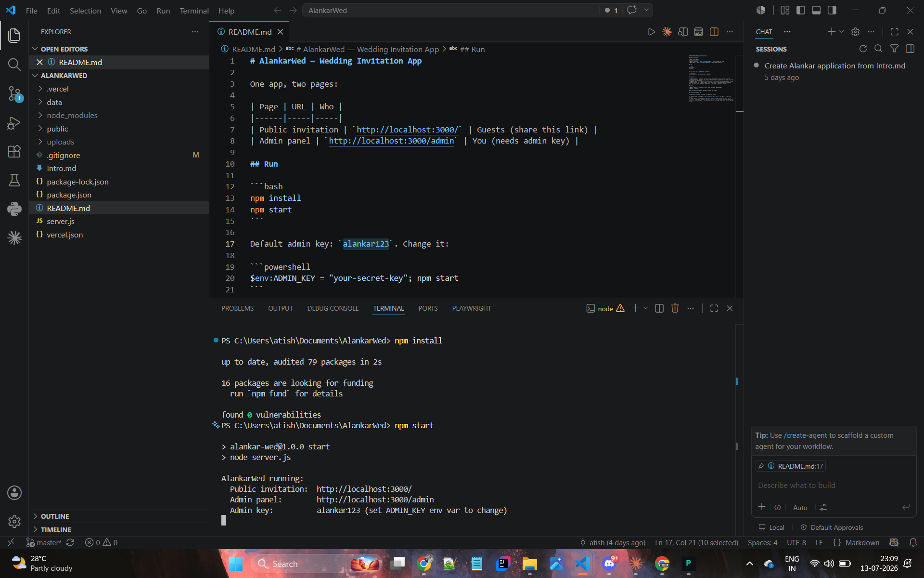Open the Testing flask view
Image resolution: width=924 pixels, height=578 pixels.
click(x=14, y=180)
